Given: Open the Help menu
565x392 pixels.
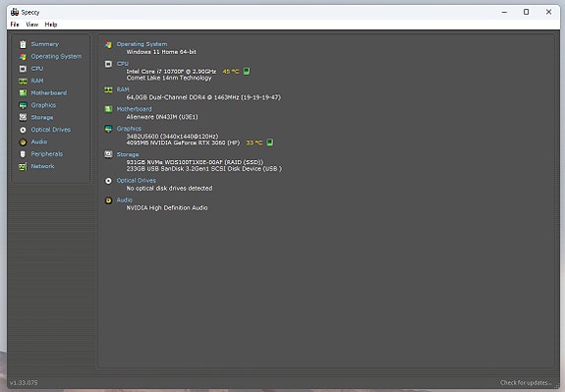Looking at the screenshot, I should pyautogui.click(x=51, y=25).
